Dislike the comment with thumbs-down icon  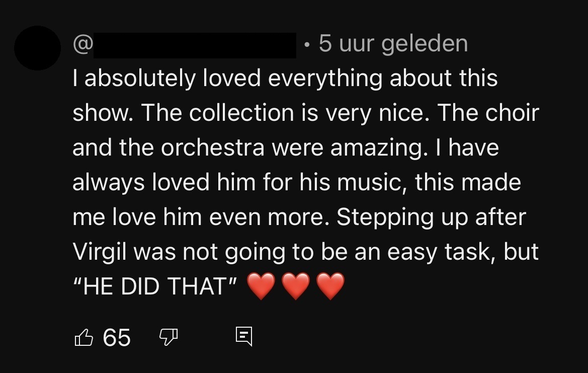(x=168, y=337)
